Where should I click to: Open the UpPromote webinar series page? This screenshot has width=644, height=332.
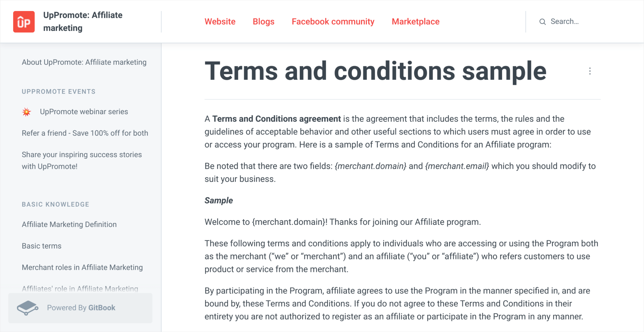(84, 111)
